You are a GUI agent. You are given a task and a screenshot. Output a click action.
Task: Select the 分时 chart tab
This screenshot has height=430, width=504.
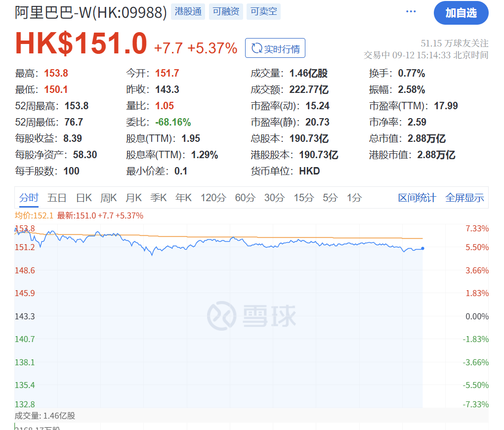click(x=29, y=198)
